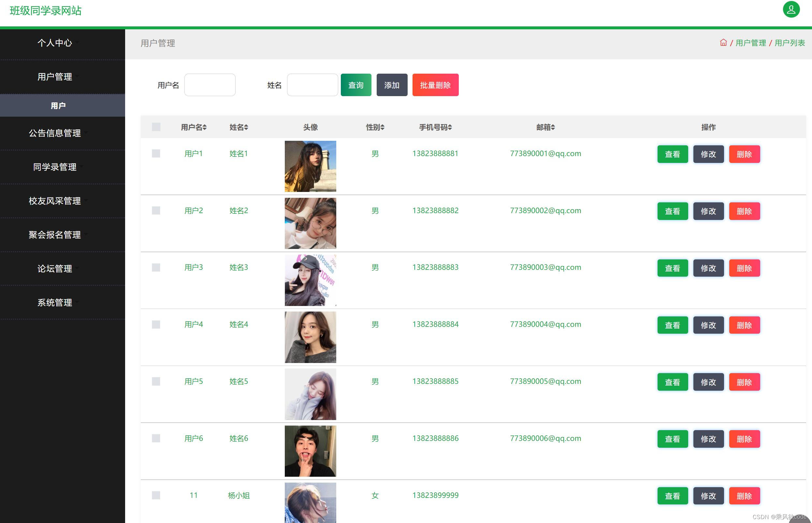Expand 系统管理 sidebar menu

55,303
